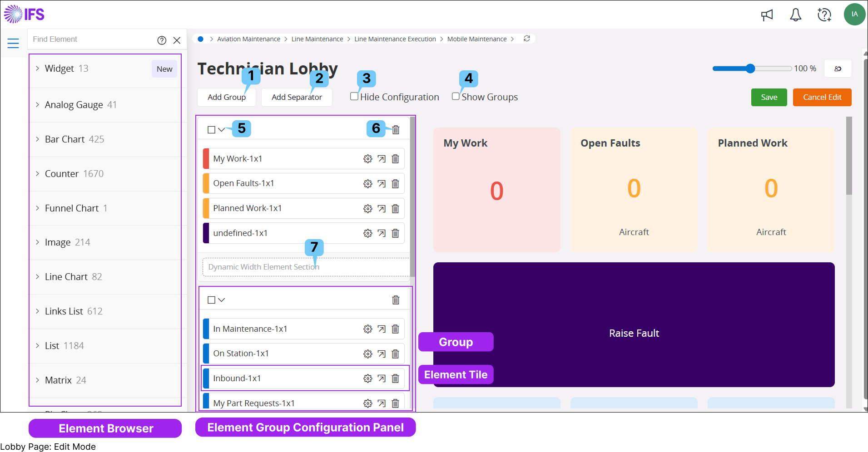Image resolution: width=868 pixels, height=452 pixels.
Task: Expand the Matrix category
Action: coord(37,380)
